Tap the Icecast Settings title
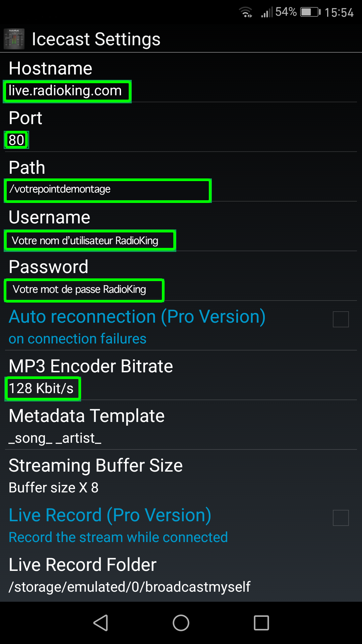The width and height of the screenshot is (362, 644). coord(96,39)
